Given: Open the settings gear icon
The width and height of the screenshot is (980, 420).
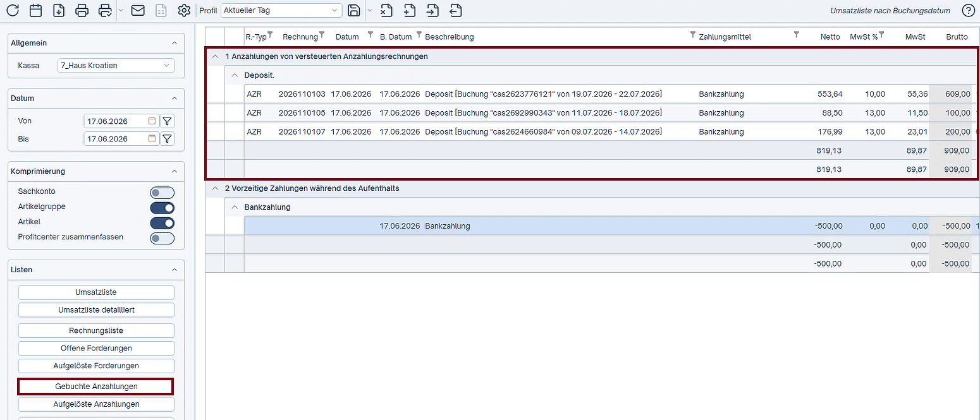Looking at the screenshot, I should (x=184, y=10).
